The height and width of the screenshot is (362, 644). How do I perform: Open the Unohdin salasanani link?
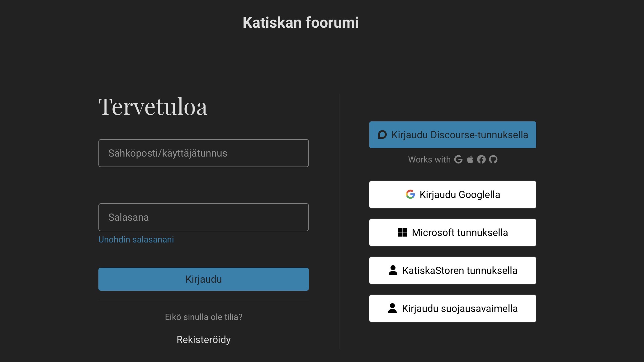pos(136,239)
